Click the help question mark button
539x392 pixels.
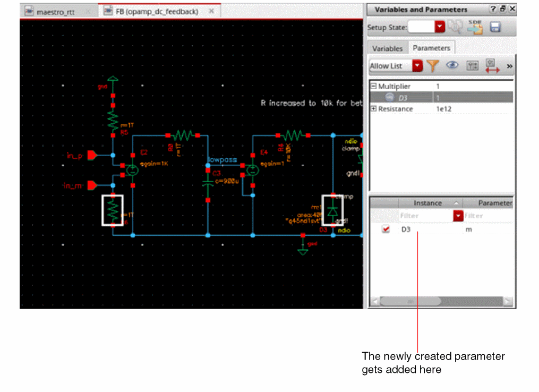tap(493, 9)
